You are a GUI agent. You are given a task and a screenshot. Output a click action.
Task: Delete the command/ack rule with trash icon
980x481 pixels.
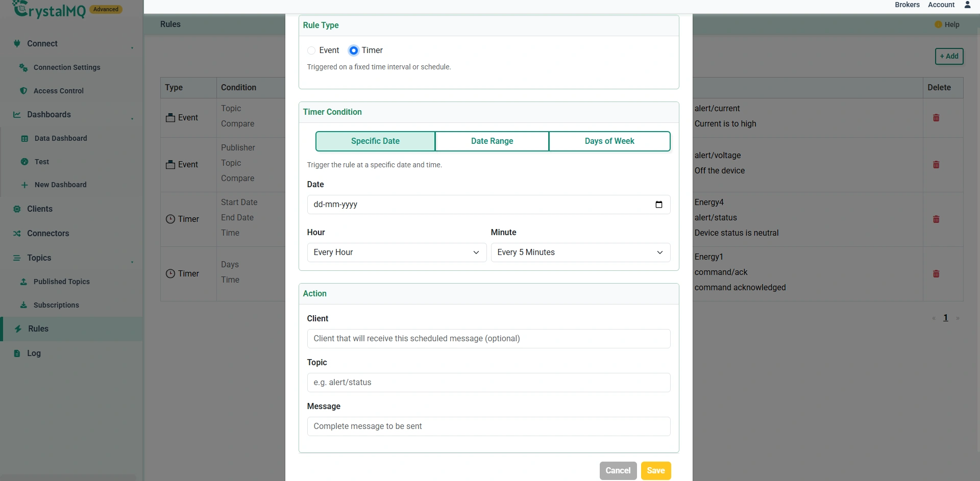click(x=936, y=274)
